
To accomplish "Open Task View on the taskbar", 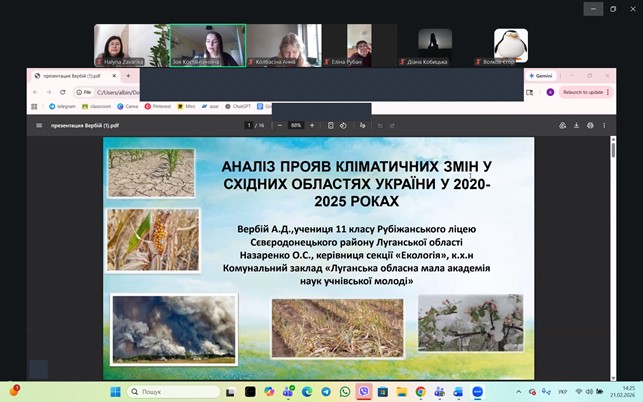I will coord(230,392).
